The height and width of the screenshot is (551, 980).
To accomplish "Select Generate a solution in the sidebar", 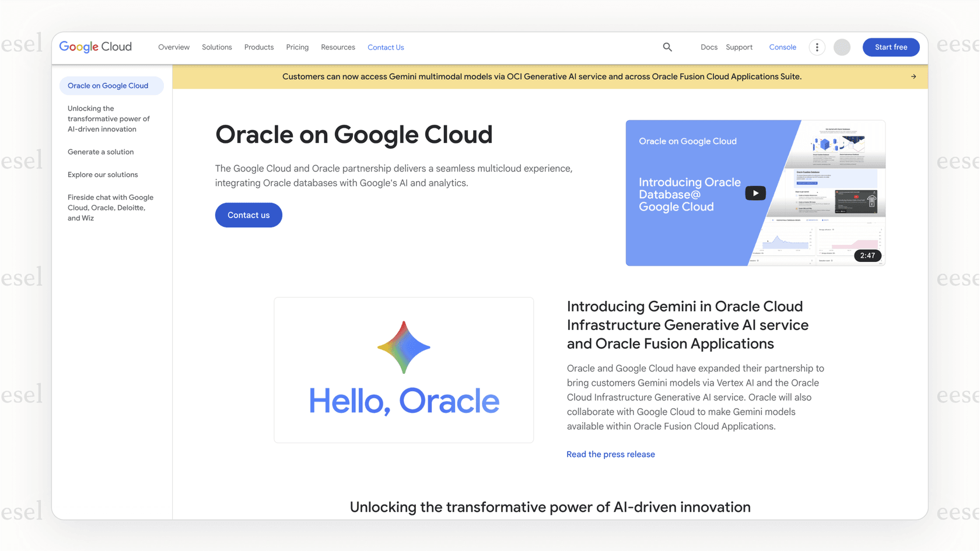I will [x=100, y=152].
